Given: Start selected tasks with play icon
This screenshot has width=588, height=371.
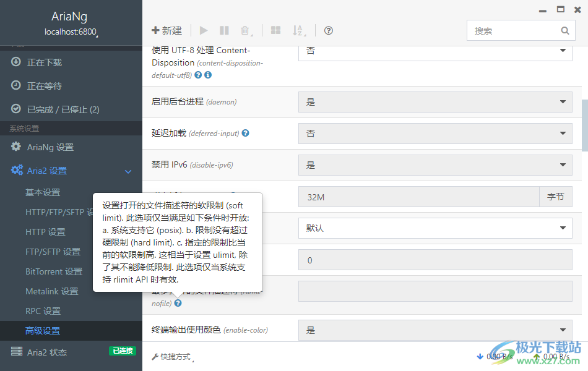Looking at the screenshot, I should pos(204,30).
